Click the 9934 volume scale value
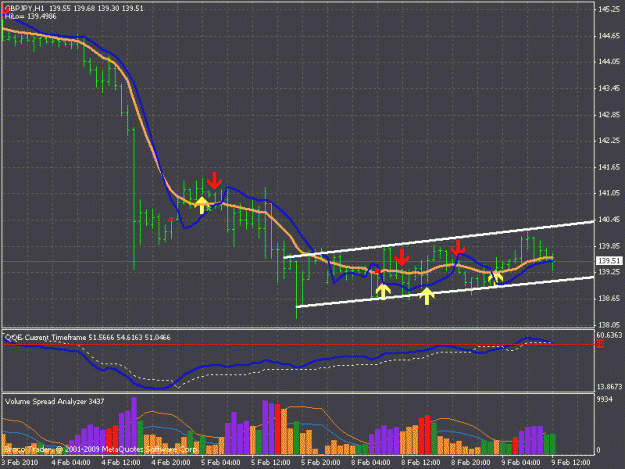625x469 pixels. coord(605,399)
